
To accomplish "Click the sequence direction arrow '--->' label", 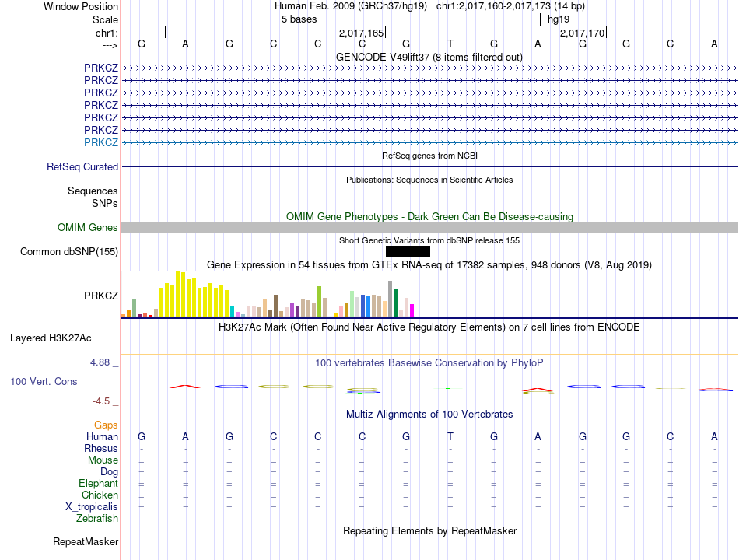I will click(x=110, y=45).
